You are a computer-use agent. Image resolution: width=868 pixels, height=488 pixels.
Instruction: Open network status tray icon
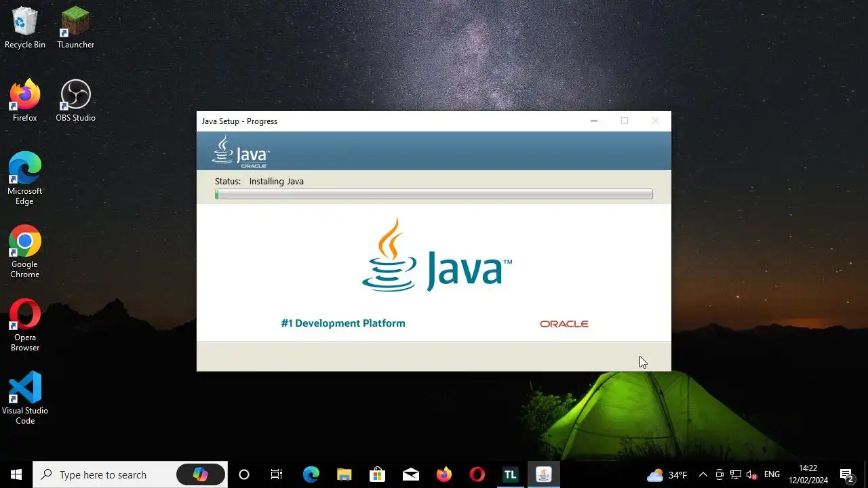[736, 474]
